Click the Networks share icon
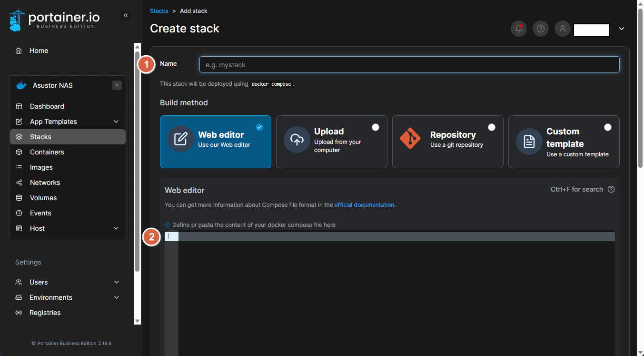Viewport: 644px width, 356px height. click(x=19, y=183)
